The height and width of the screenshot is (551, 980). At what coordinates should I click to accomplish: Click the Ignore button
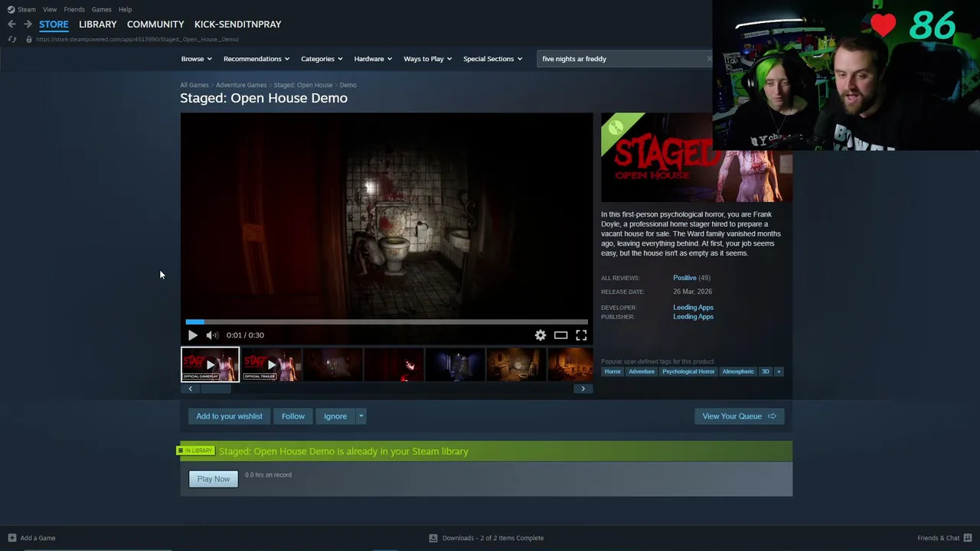(x=335, y=416)
